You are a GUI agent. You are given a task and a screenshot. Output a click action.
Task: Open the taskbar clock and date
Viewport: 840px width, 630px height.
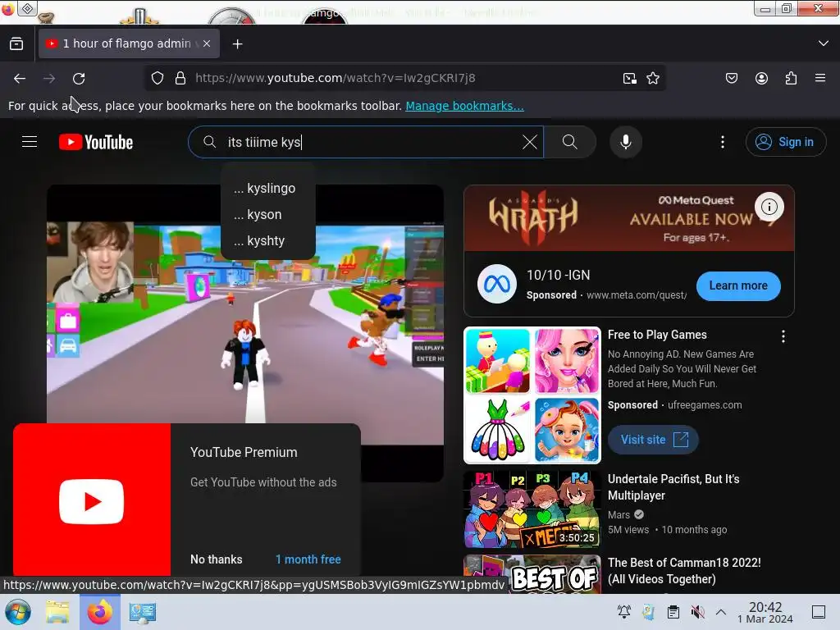point(765,612)
